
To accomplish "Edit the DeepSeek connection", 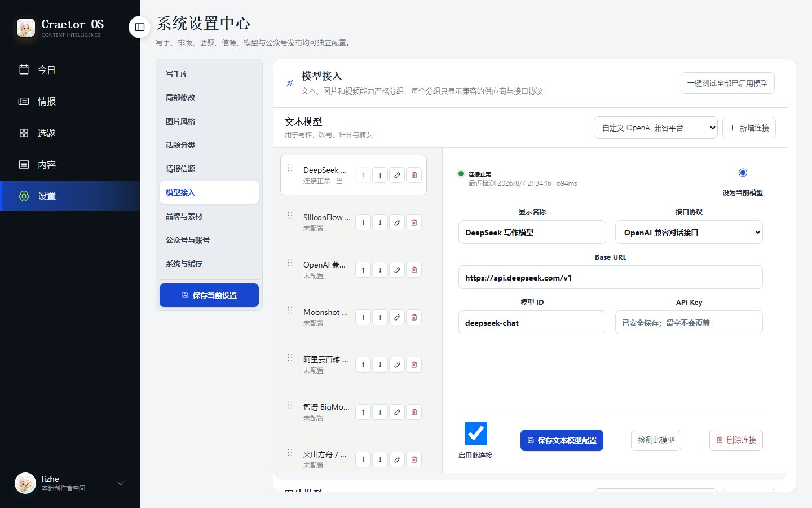I will [397, 175].
